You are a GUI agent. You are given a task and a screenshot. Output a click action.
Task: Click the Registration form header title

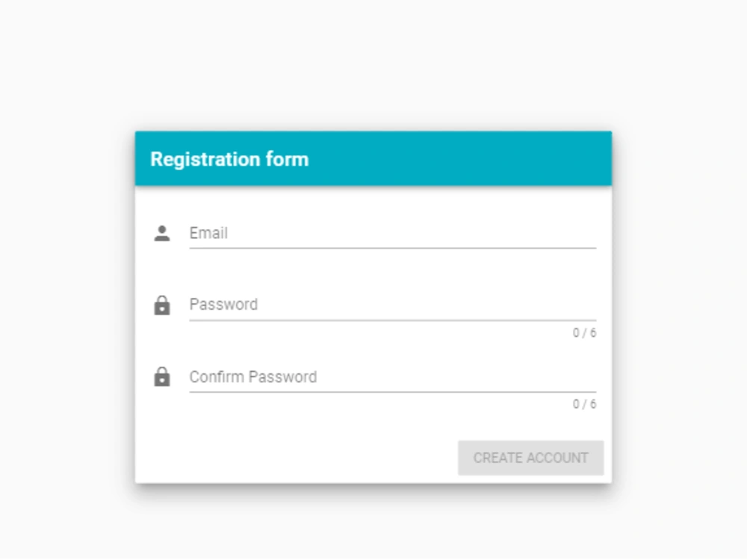coord(230,159)
